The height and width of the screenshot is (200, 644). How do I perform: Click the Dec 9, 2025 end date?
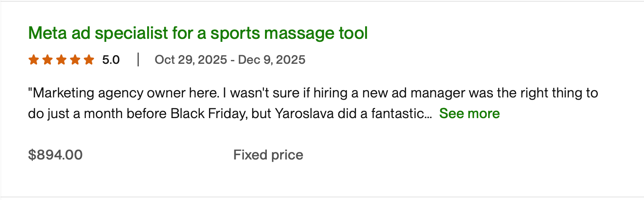[x=271, y=59]
